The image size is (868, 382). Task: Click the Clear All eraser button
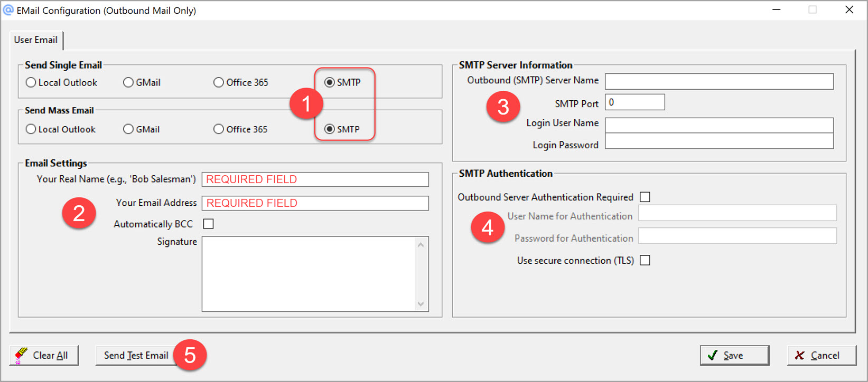coord(44,356)
